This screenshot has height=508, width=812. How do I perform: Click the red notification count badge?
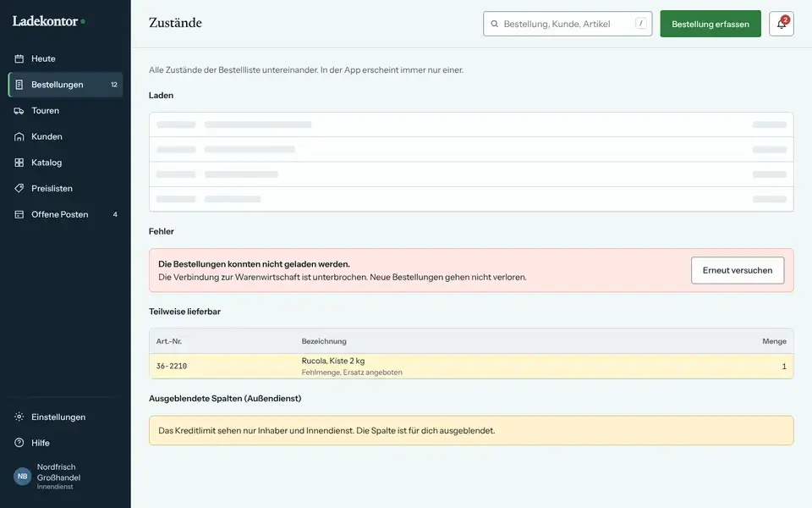point(786,19)
